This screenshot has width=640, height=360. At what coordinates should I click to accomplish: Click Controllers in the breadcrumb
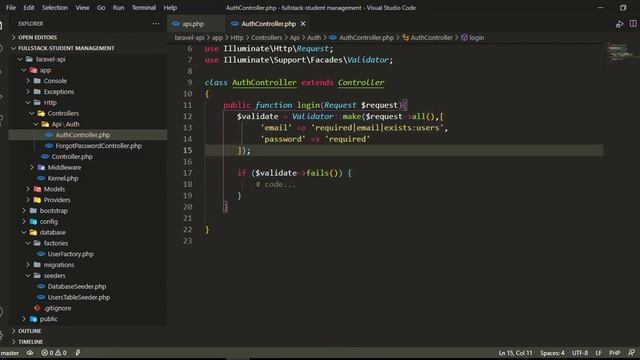coord(266,38)
